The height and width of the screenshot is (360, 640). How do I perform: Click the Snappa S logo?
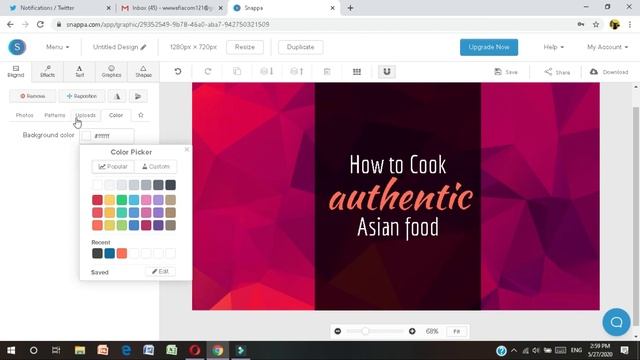[17, 47]
